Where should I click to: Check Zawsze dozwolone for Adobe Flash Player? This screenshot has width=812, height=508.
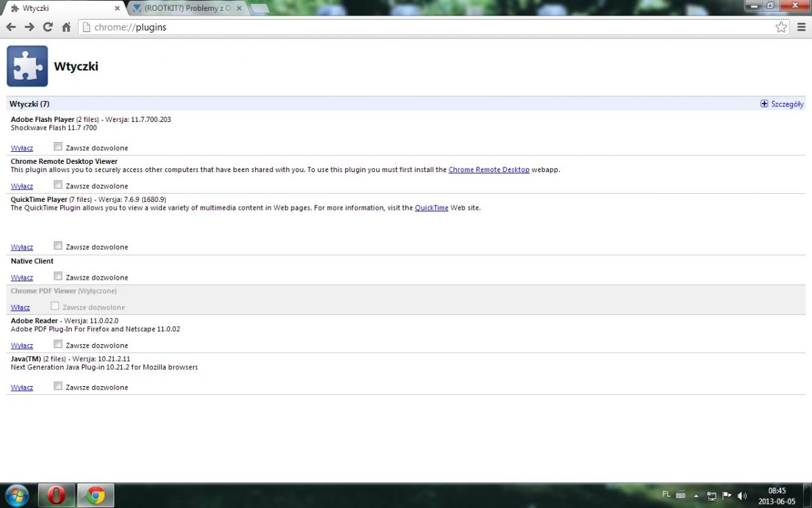coord(58,146)
